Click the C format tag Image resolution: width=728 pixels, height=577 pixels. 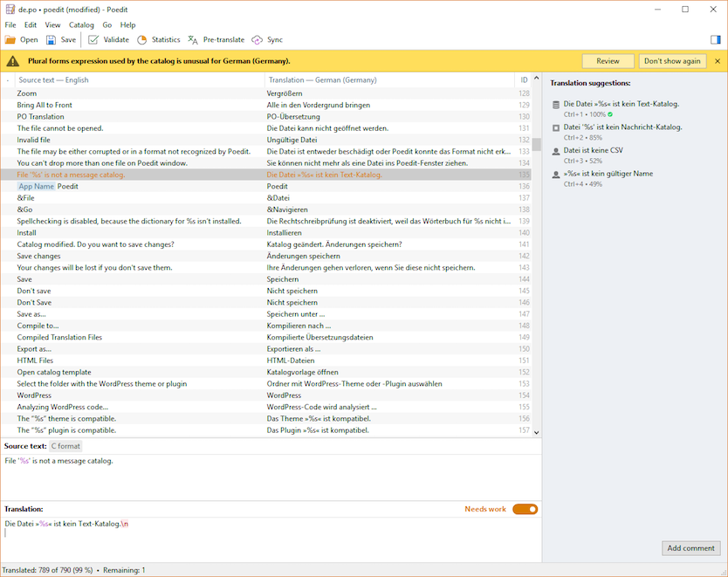65,446
